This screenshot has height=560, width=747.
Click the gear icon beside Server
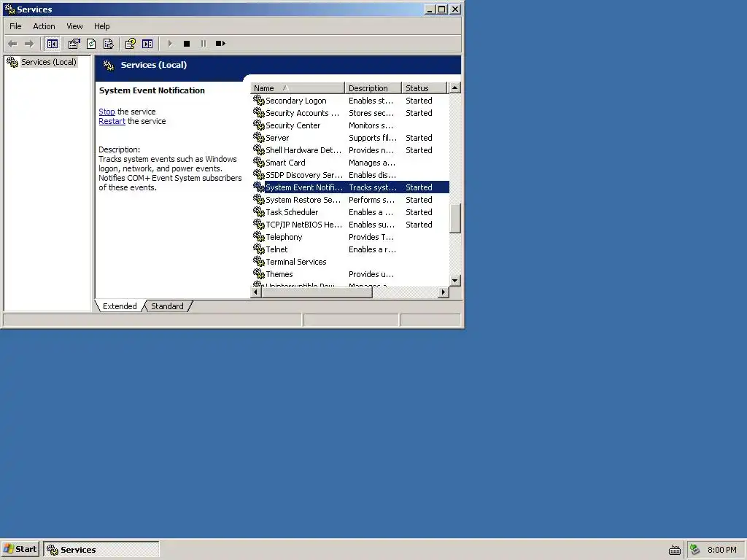(259, 138)
